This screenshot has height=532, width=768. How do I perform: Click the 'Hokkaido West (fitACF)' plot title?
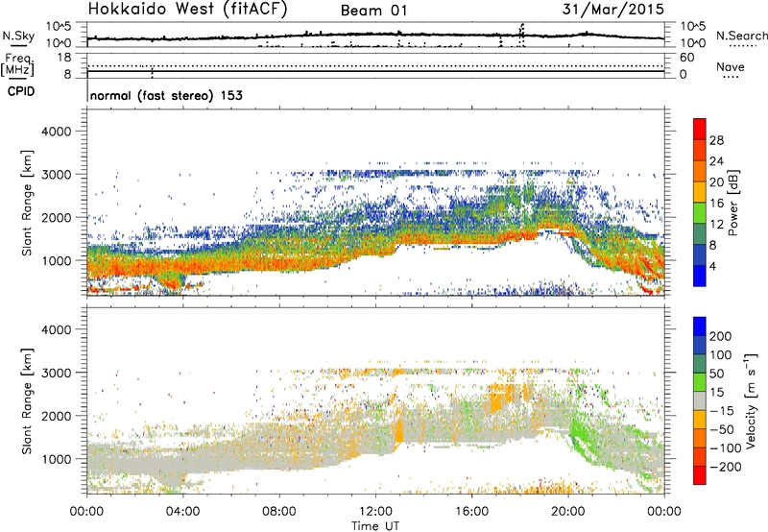coord(187,10)
